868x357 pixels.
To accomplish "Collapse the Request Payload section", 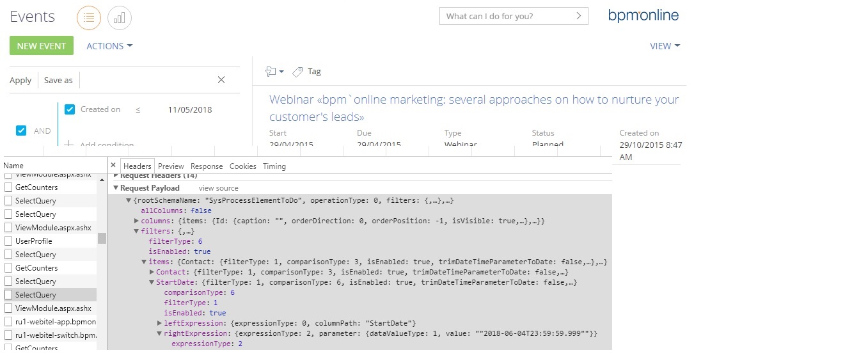I will (x=116, y=188).
